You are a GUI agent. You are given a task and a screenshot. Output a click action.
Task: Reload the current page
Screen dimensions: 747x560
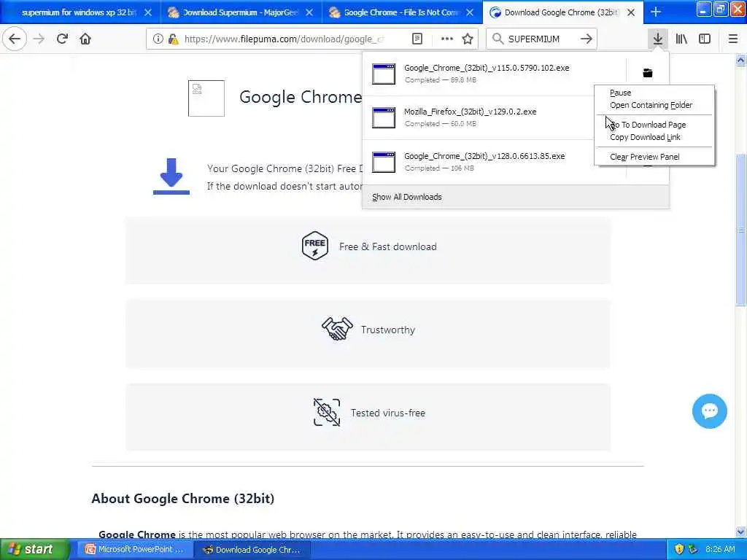(x=62, y=39)
